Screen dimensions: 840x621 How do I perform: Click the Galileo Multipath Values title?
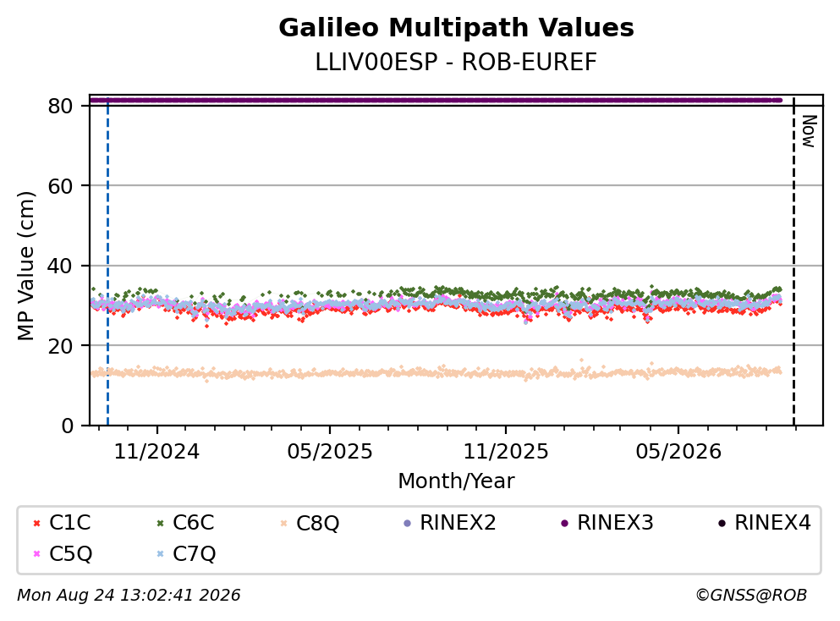[457, 28]
